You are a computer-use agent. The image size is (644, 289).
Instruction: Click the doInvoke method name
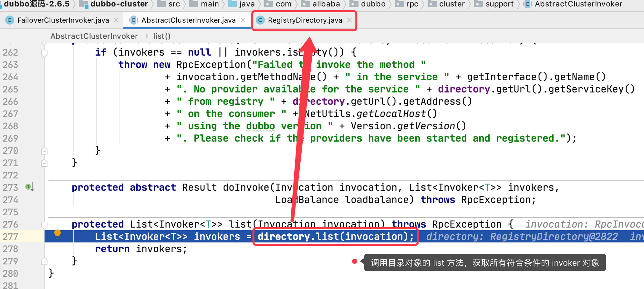pos(246,187)
